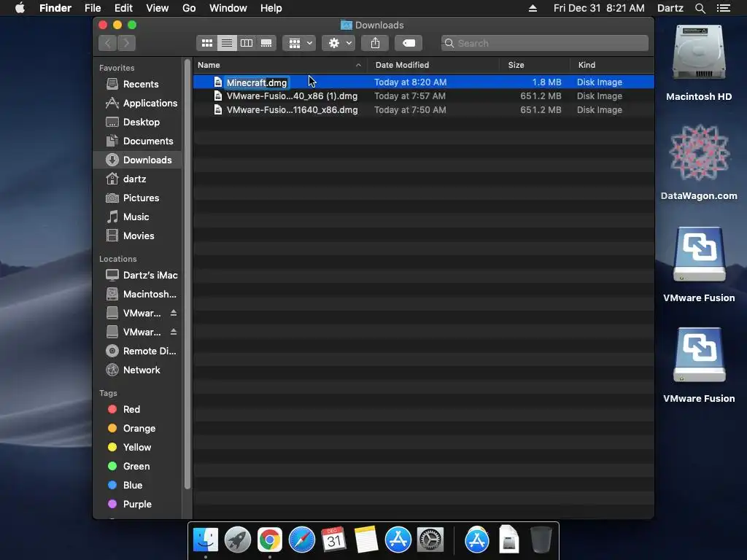Screen dimensions: 747x560
Task: Open Safari from the Dock
Action: (x=301, y=540)
